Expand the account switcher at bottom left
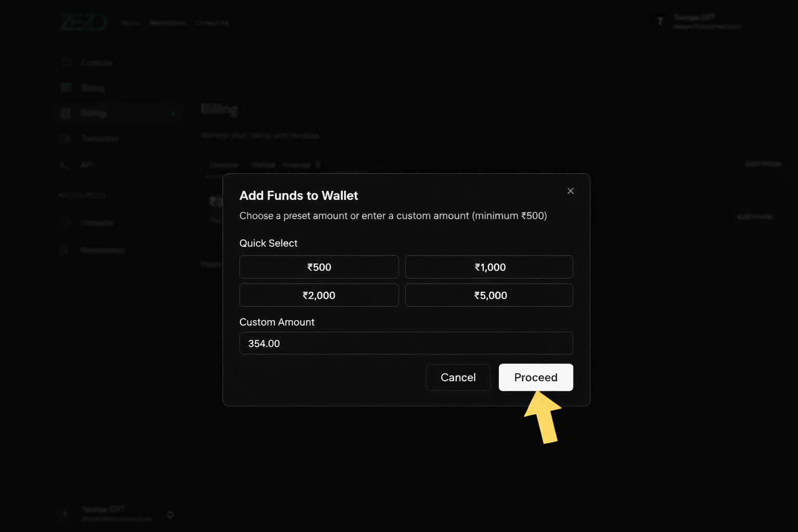This screenshot has height=532, width=798. (170, 514)
